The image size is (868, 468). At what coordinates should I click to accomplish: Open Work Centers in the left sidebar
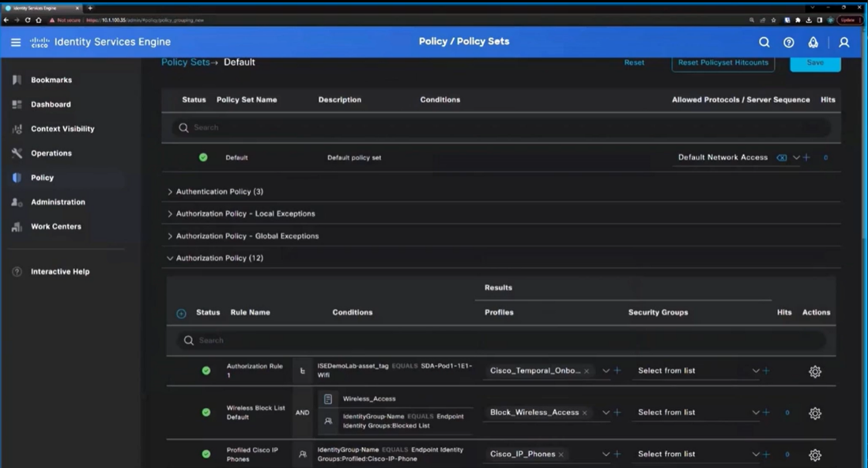click(x=55, y=227)
